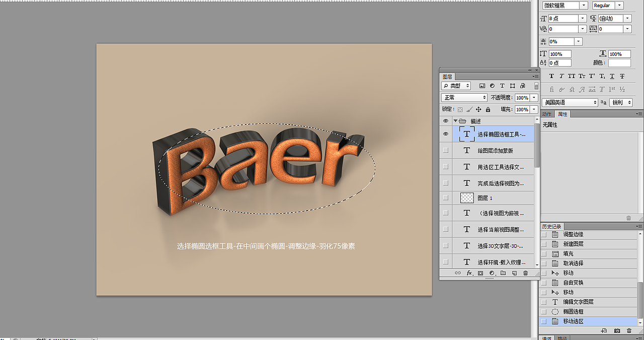The image size is (644, 340).
Task: Open the anti-aliasing dropdown 锐利
Action: pyautogui.click(x=620, y=102)
